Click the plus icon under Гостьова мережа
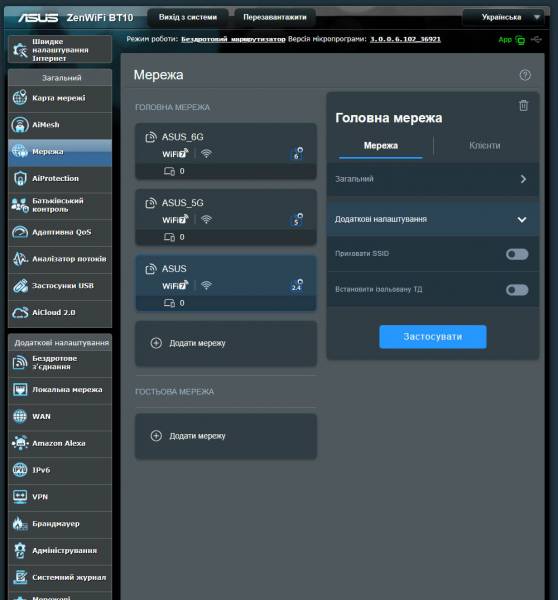The height and width of the screenshot is (600, 558). click(156, 435)
